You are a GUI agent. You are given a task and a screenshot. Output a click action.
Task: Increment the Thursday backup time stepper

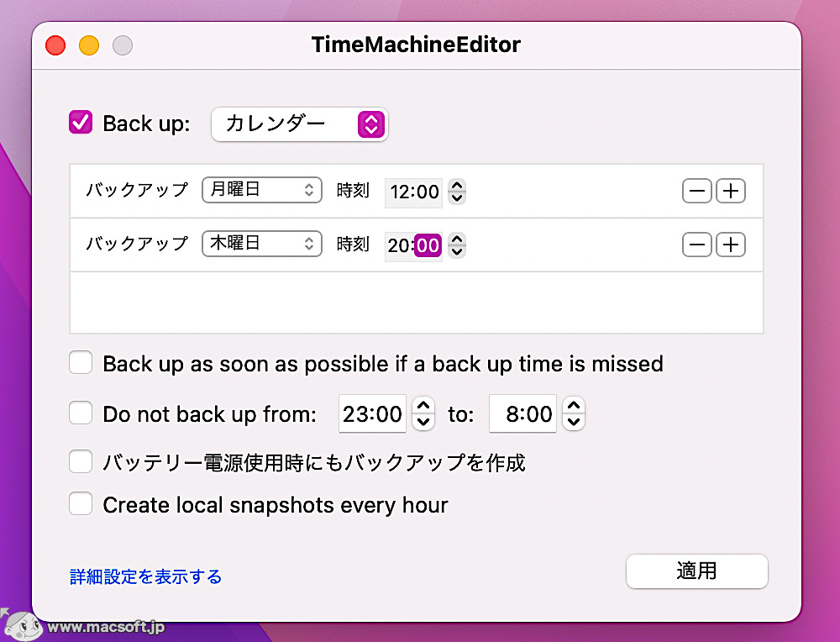pyautogui.click(x=456, y=240)
